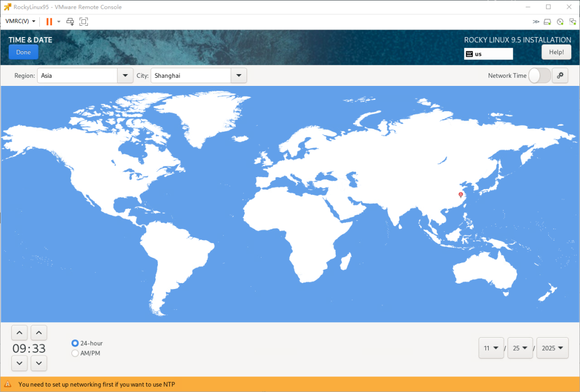Pause the virtual machine
Image resolution: width=580 pixels, height=392 pixels.
click(x=49, y=21)
